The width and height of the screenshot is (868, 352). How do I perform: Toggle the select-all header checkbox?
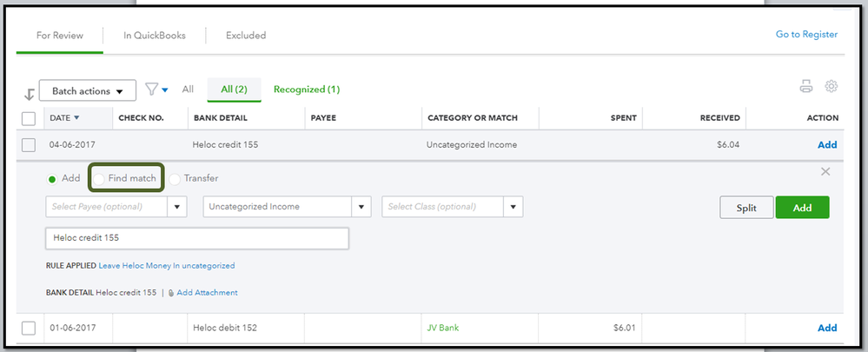29,118
